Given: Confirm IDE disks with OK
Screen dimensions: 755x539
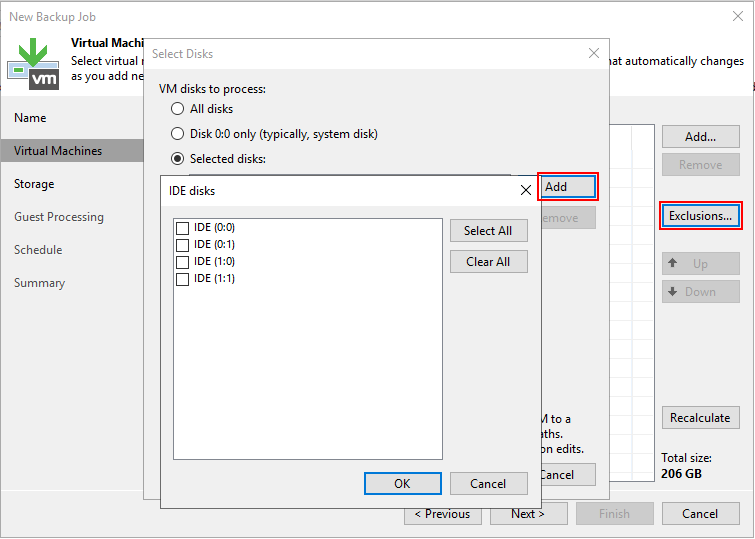Looking at the screenshot, I should [x=402, y=484].
